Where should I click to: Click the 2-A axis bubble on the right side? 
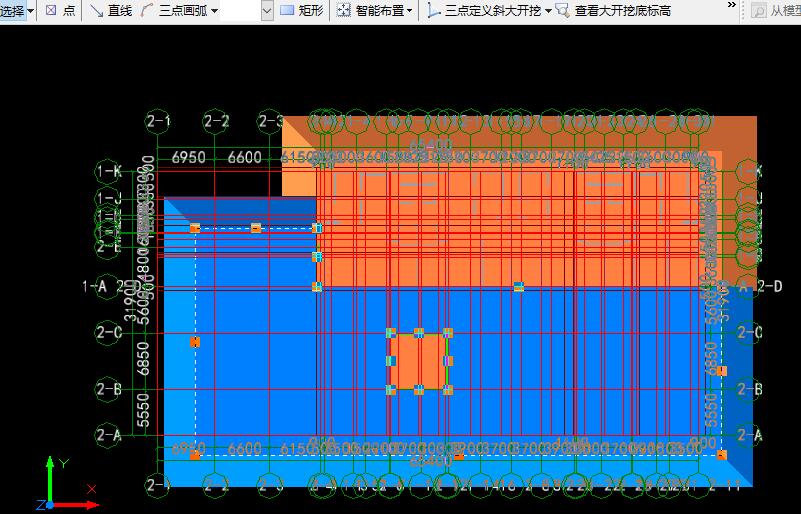[x=749, y=435]
